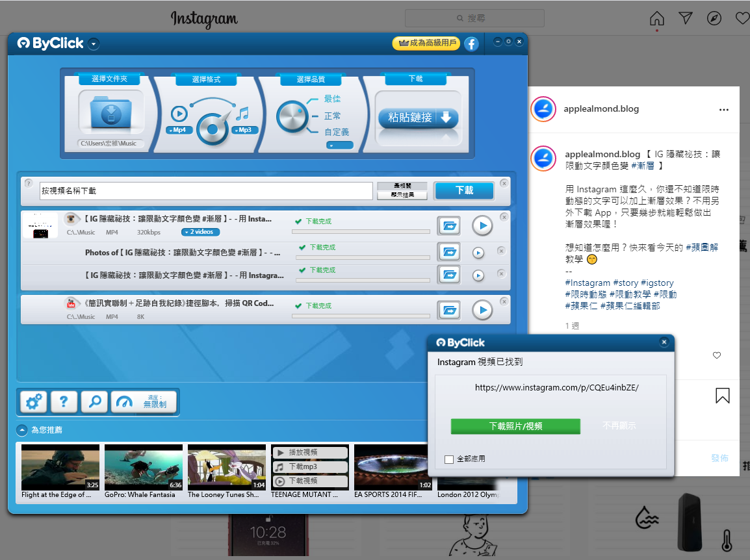Click the Instagram URL in popup
Viewport: 750px width, 560px height.
pos(557,388)
